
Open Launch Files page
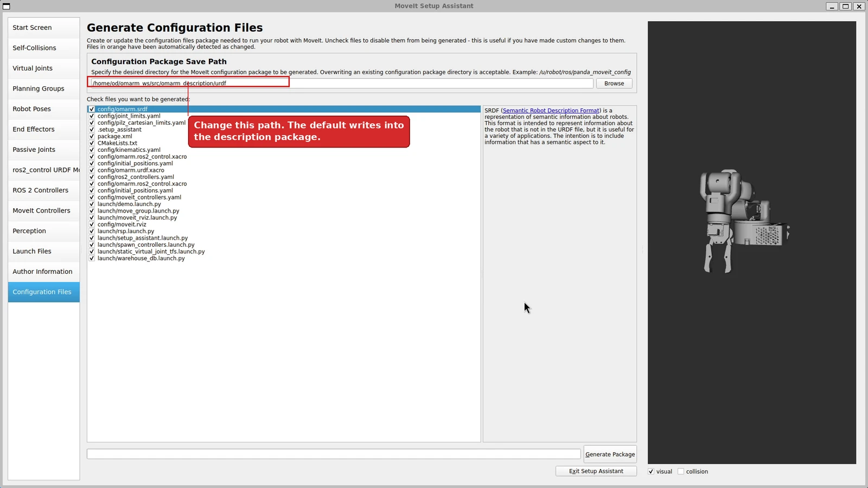tap(43, 251)
